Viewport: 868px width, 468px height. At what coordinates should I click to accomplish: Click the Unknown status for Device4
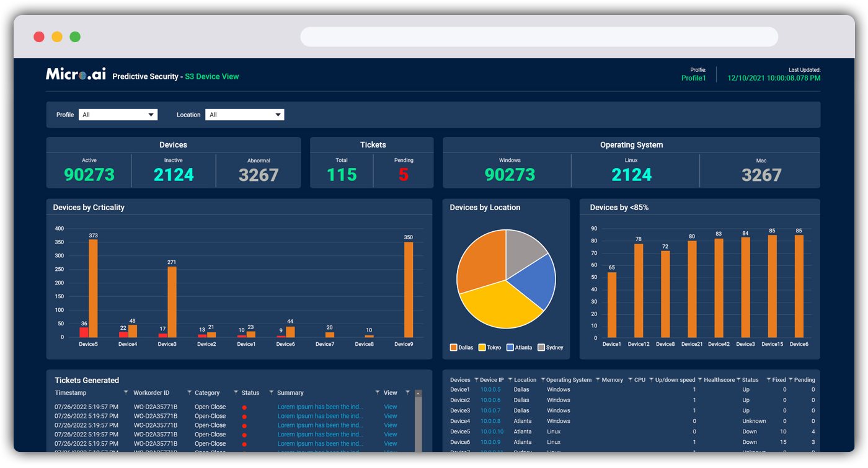coord(754,422)
